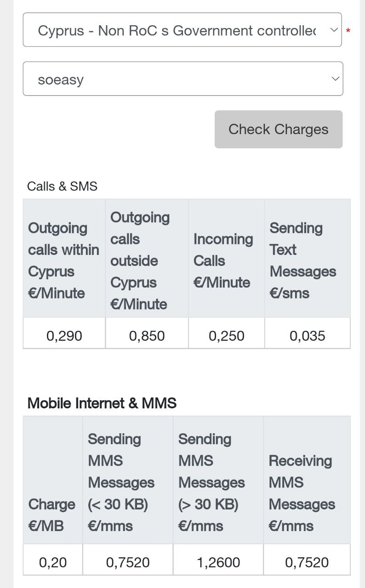The width and height of the screenshot is (365, 588).
Task: Click the Incoming Calls €/Minute header
Action: (x=223, y=260)
